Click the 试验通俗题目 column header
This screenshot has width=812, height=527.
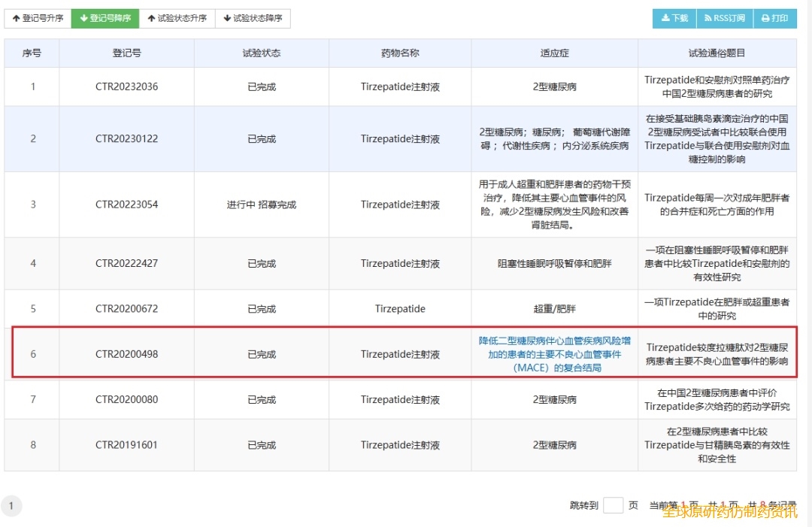717,53
